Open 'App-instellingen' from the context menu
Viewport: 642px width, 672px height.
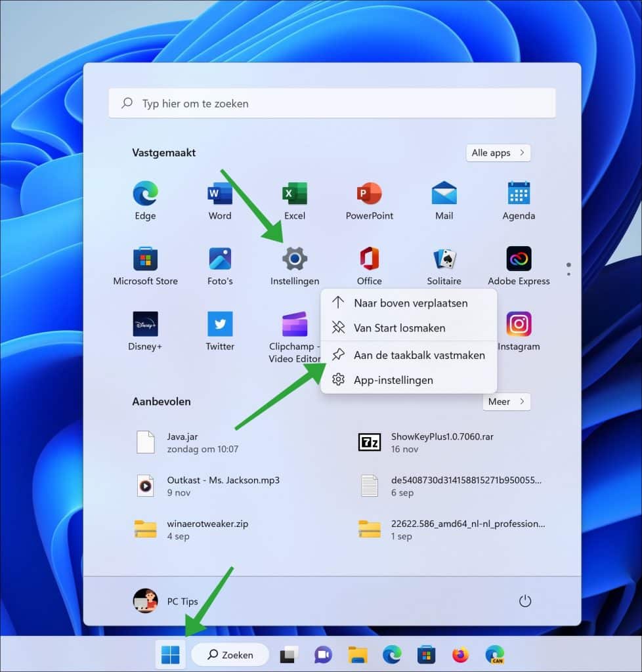(x=393, y=380)
